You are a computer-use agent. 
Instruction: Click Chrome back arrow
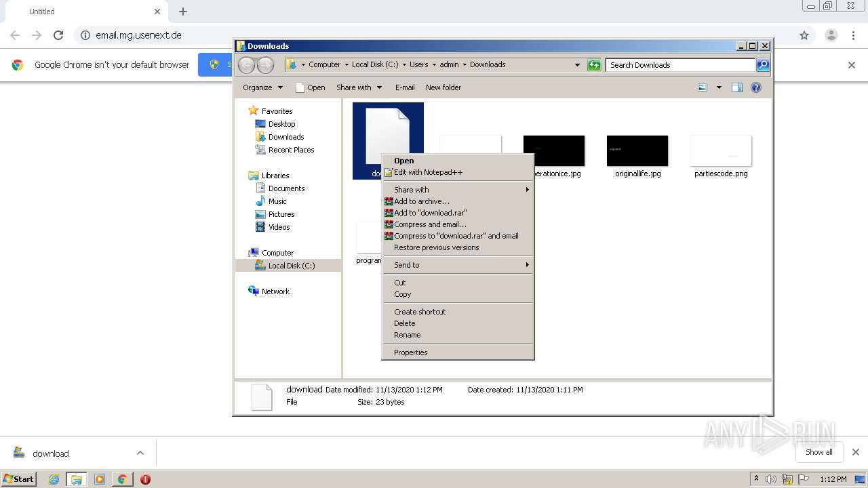click(15, 35)
